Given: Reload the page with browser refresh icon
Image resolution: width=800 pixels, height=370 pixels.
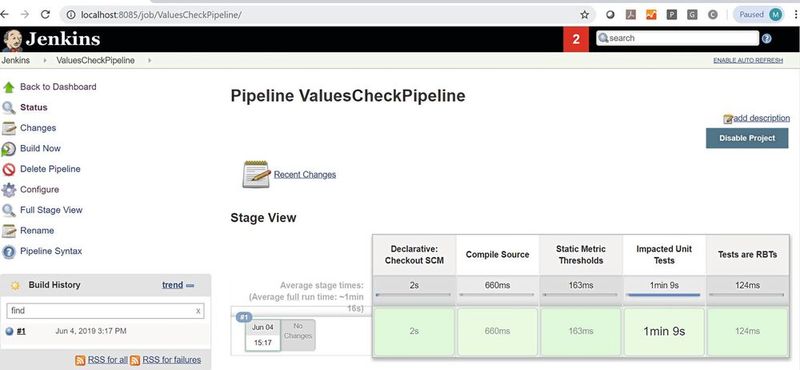Looking at the screenshot, I should 45,14.
